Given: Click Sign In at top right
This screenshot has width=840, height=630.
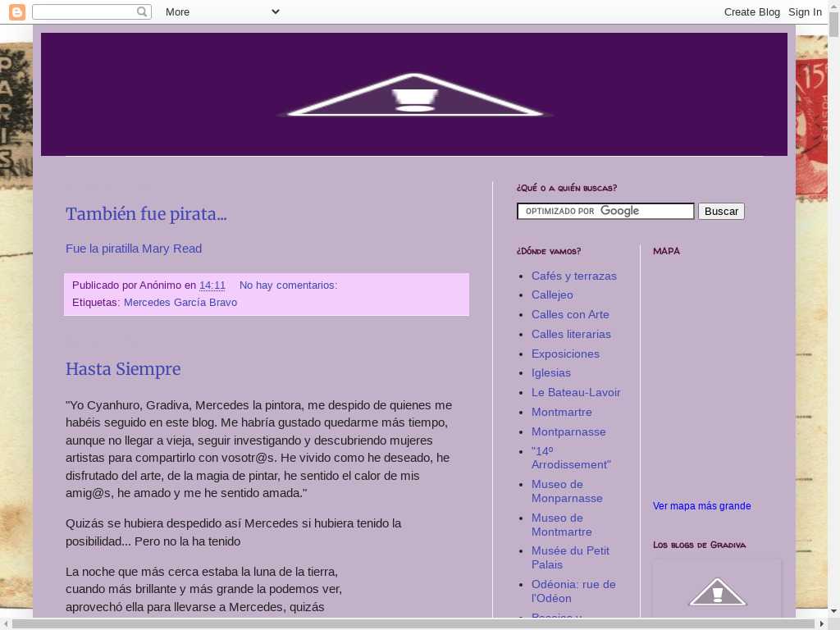Looking at the screenshot, I should [805, 11].
